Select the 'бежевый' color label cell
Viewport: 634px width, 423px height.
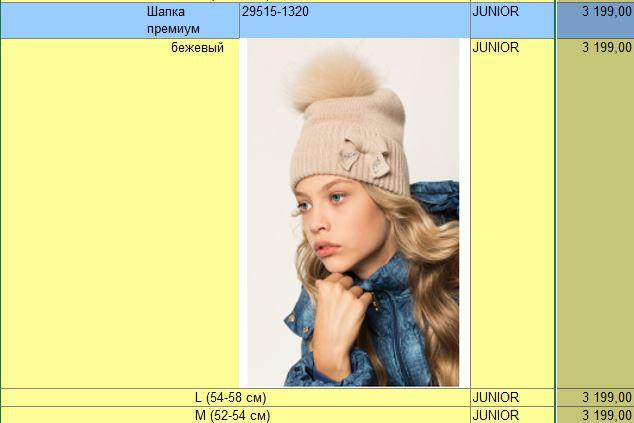coord(197,48)
